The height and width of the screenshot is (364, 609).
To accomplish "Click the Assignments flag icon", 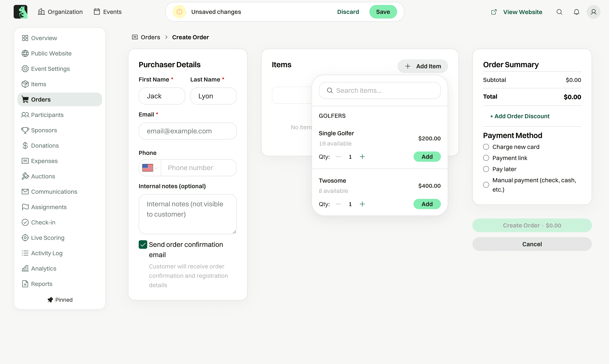I will 25,207.
